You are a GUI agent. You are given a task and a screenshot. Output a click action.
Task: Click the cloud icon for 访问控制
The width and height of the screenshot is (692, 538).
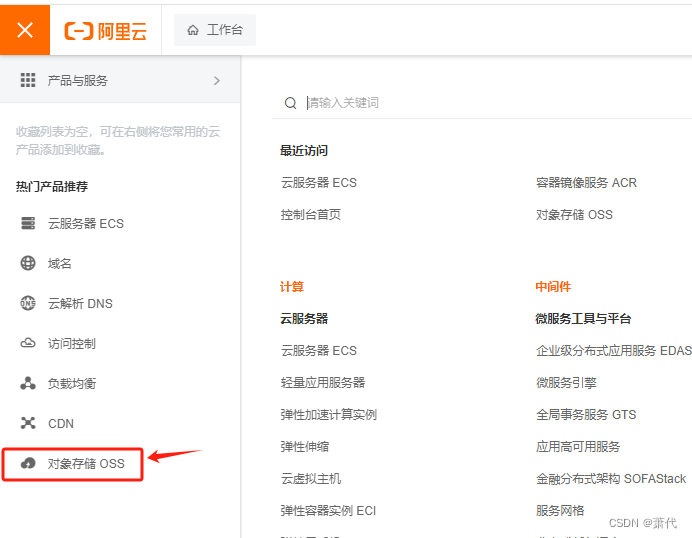coord(28,343)
